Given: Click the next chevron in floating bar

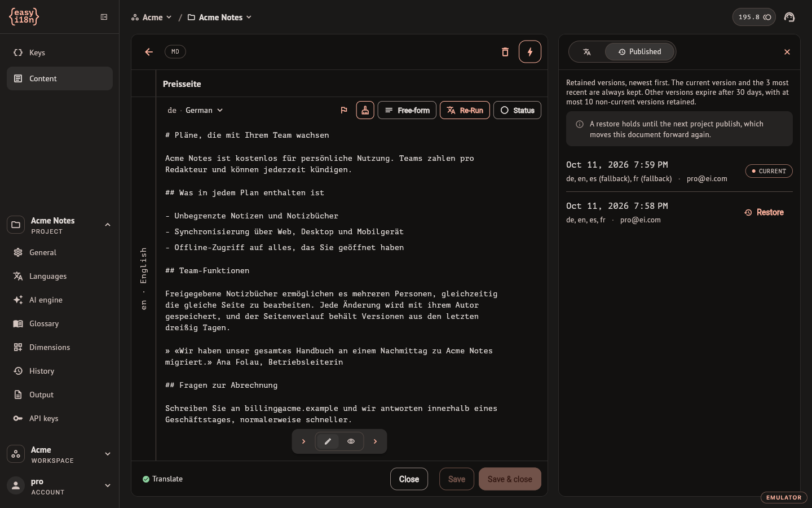Looking at the screenshot, I should coord(375,441).
